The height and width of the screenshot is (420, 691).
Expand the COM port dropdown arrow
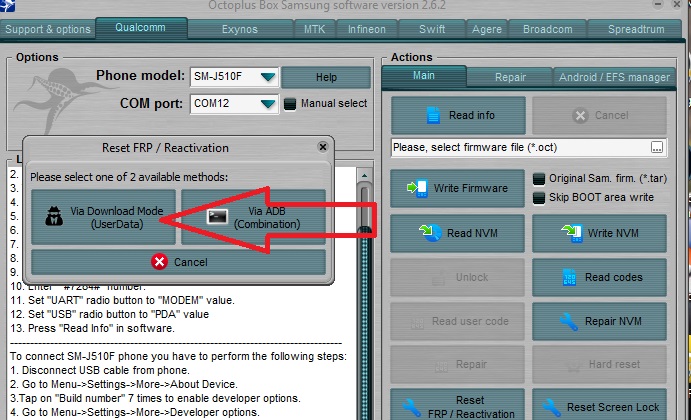(267, 104)
